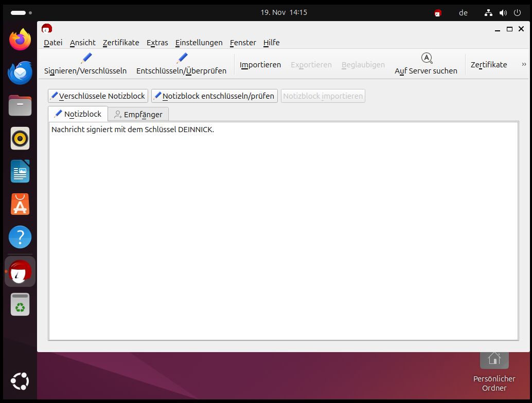Click inside the Notizblock text area
This screenshot has height=403, width=532.
point(283,231)
